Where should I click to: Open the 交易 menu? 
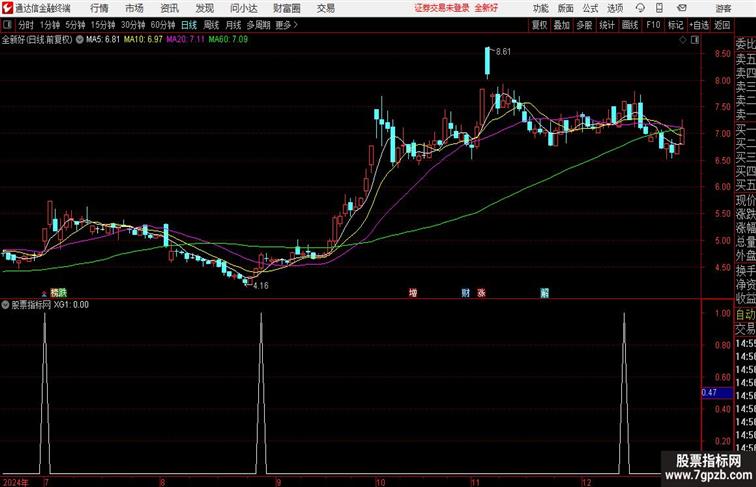pos(325,8)
